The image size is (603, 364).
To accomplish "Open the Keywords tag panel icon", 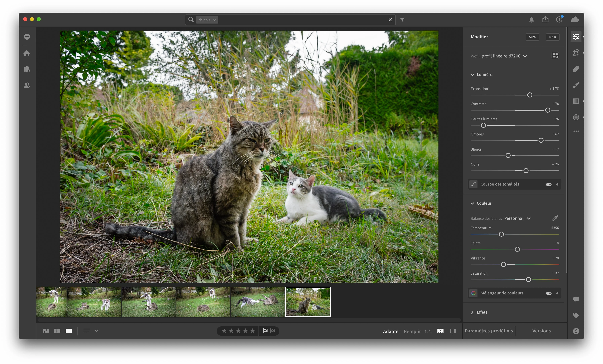I will tap(576, 315).
